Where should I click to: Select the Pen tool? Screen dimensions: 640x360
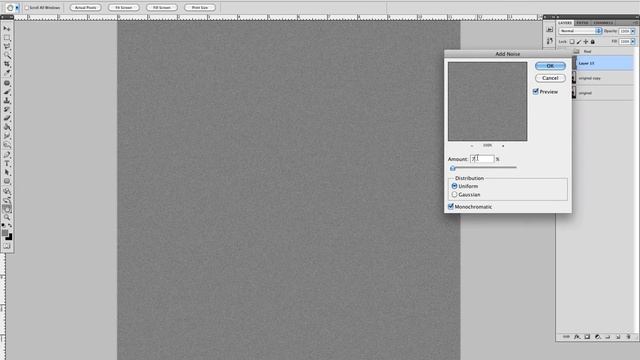point(7,155)
